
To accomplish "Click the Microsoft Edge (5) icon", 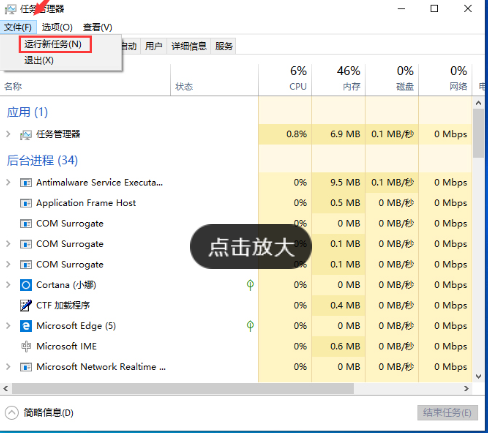I will coord(26,326).
